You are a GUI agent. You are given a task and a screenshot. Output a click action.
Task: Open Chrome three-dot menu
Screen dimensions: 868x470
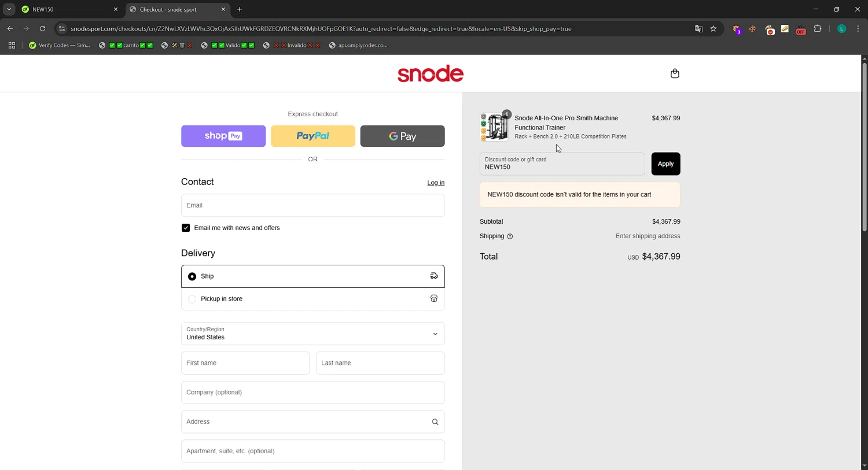858,28
